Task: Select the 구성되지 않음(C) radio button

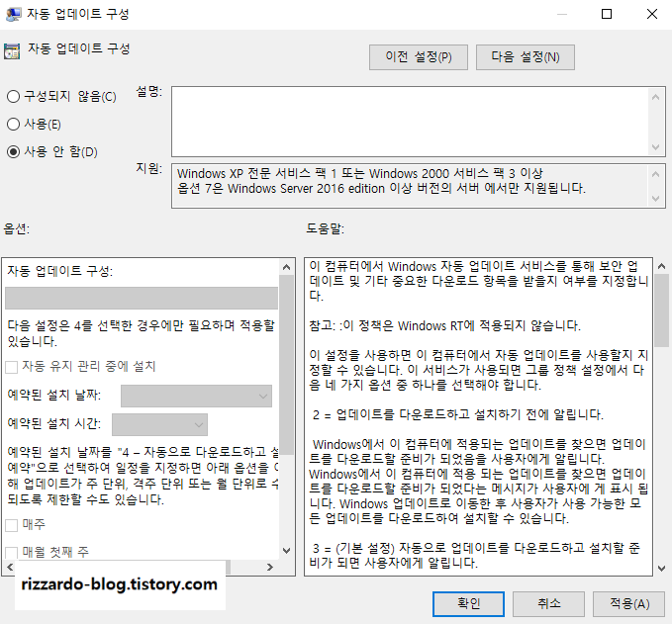Action: [x=13, y=96]
